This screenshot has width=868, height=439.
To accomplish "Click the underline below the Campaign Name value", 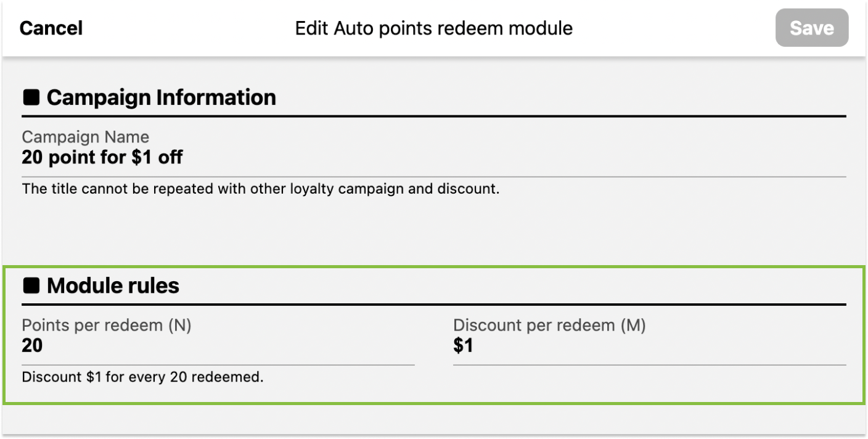I will (433, 177).
